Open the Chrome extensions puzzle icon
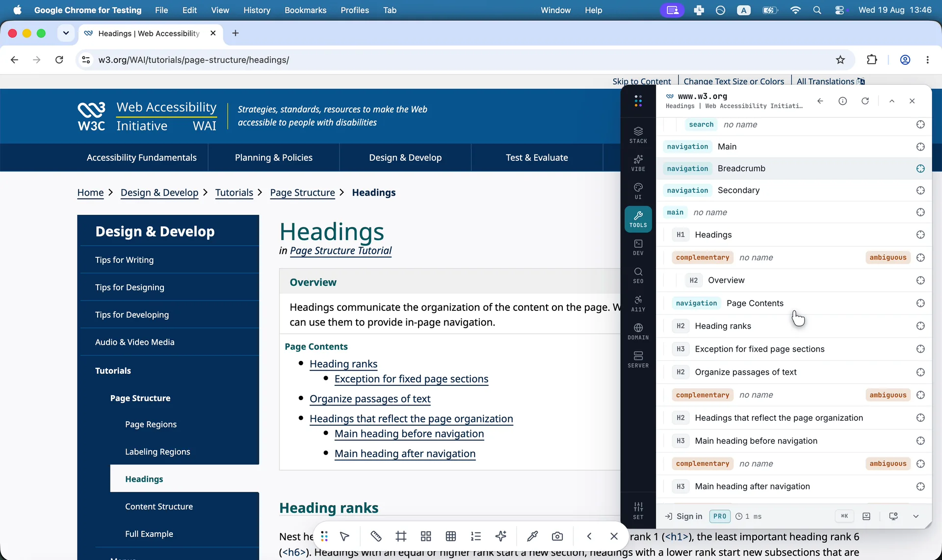 click(x=872, y=60)
